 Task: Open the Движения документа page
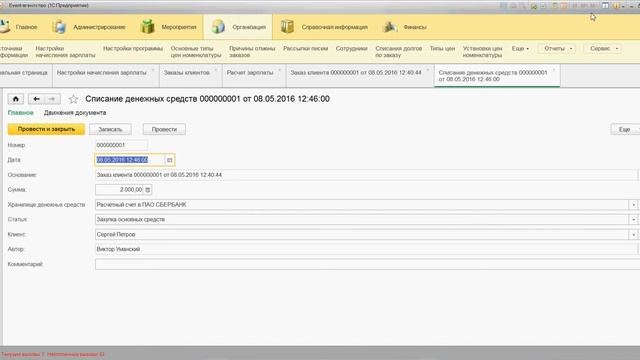pos(75,113)
